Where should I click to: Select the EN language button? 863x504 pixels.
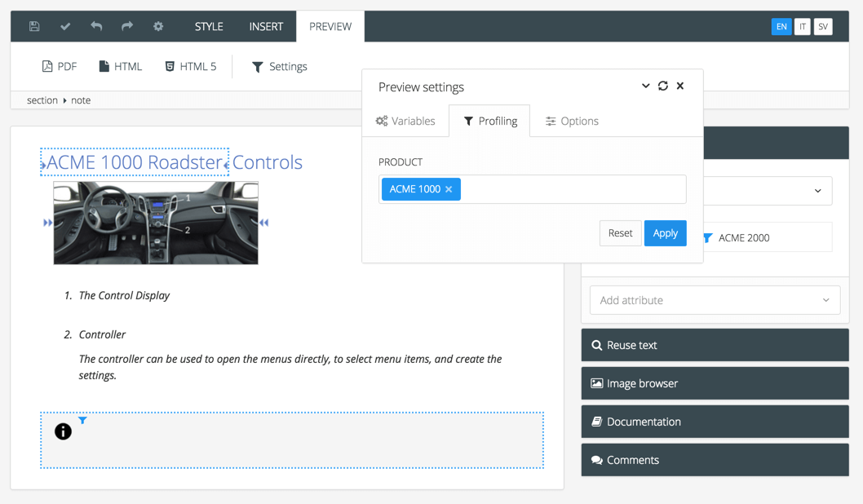[x=781, y=27]
